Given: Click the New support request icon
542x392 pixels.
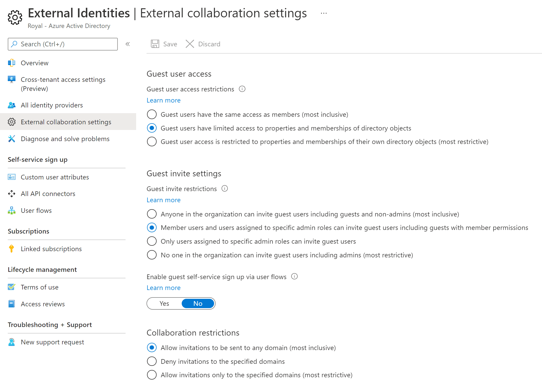Looking at the screenshot, I should (x=11, y=342).
